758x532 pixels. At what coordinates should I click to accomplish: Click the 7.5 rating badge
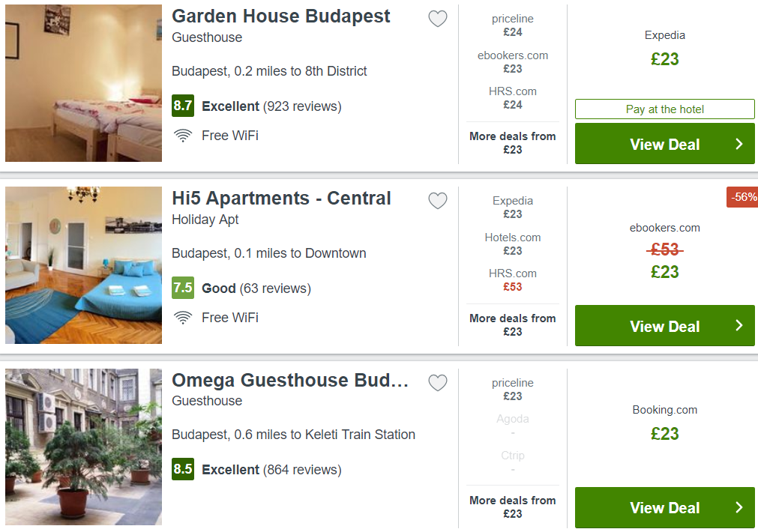pos(183,288)
